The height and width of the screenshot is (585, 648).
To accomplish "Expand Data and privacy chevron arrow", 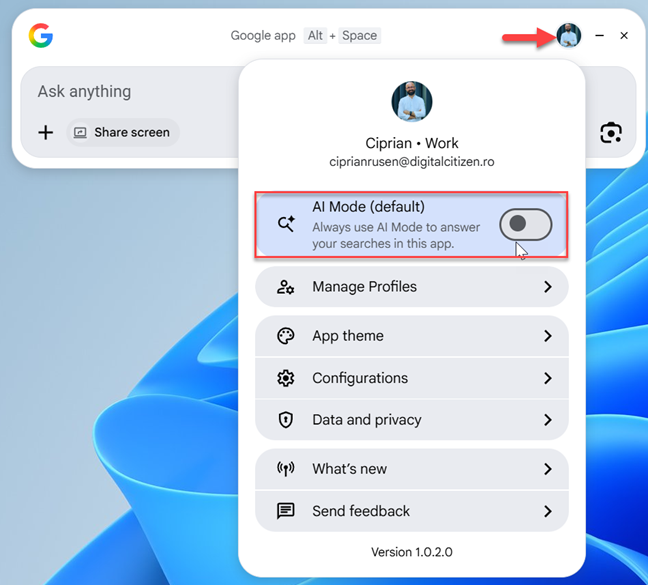I will click(x=547, y=420).
